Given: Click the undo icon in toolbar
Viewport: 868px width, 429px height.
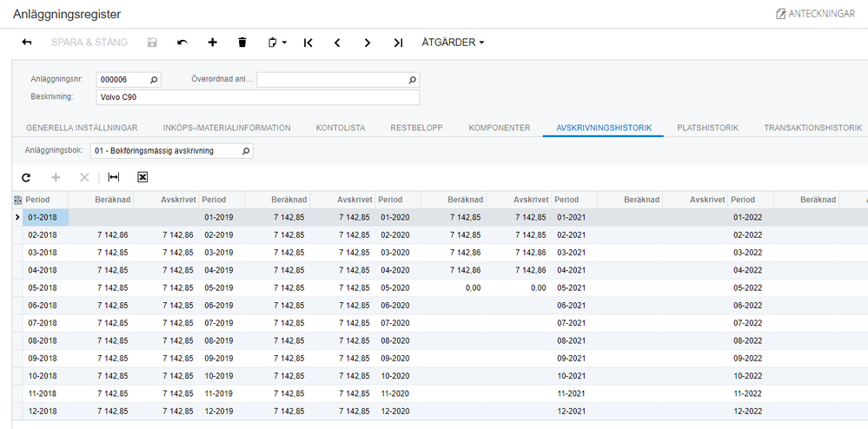Looking at the screenshot, I should (182, 43).
